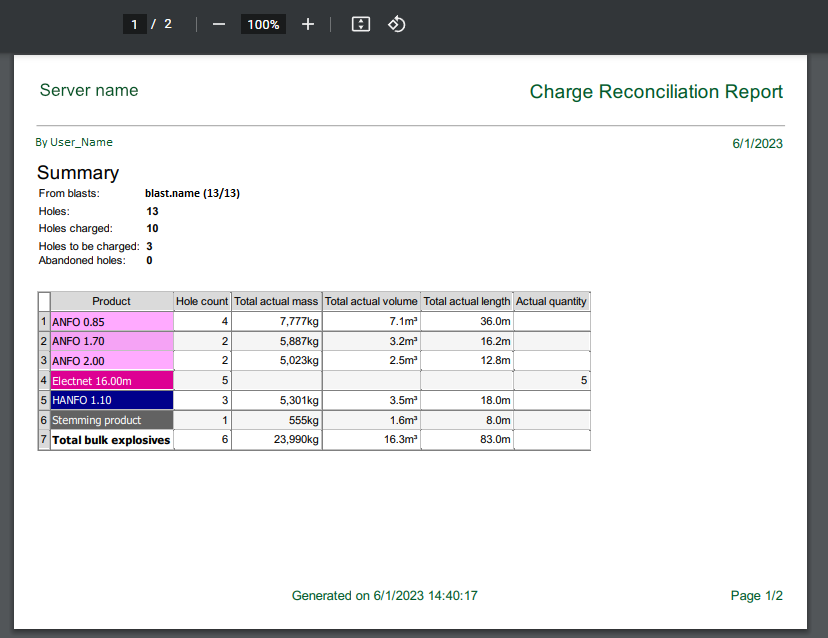This screenshot has height=638, width=828.
Task: Click the 6/1/2023 report date
Action: [x=757, y=144]
